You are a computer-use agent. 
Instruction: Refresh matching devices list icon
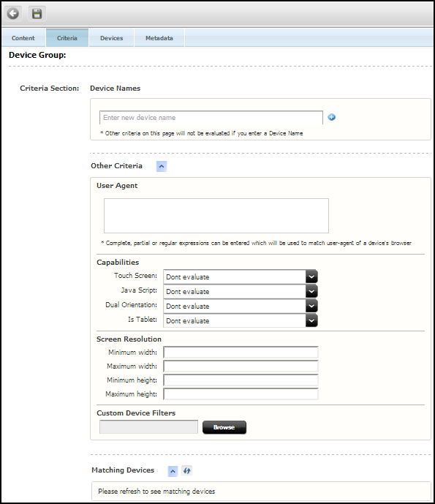(186, 471)
